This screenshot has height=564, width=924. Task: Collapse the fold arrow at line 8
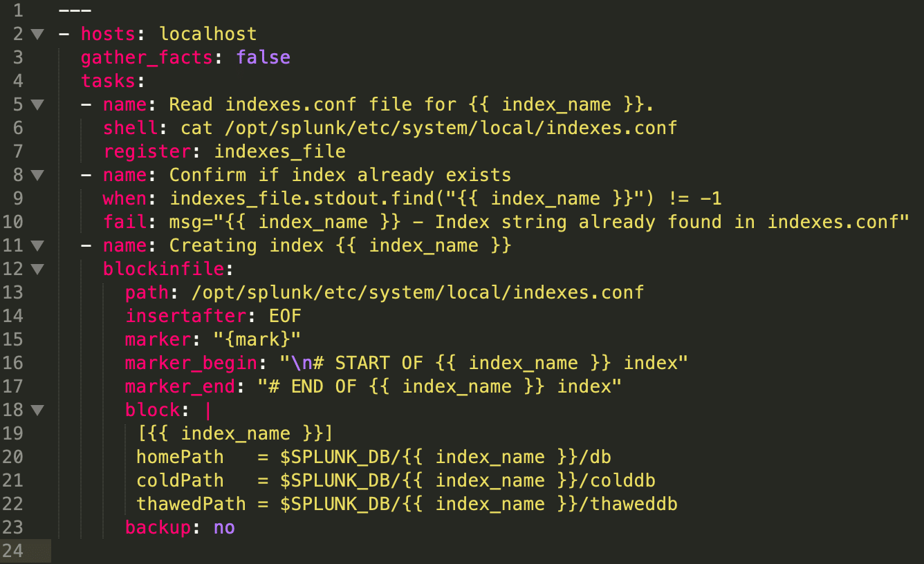point(37,175)
